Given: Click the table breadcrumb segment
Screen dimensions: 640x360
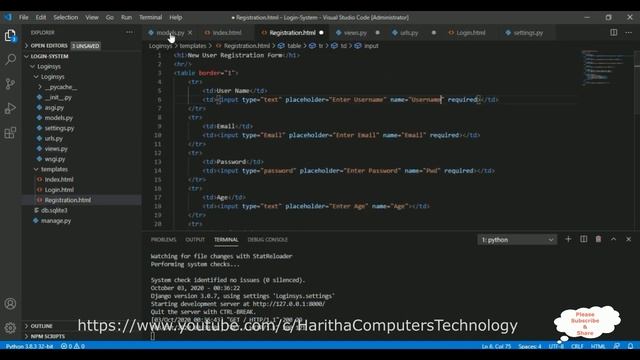Looking at the screenshot, I should tap(294, 46).
